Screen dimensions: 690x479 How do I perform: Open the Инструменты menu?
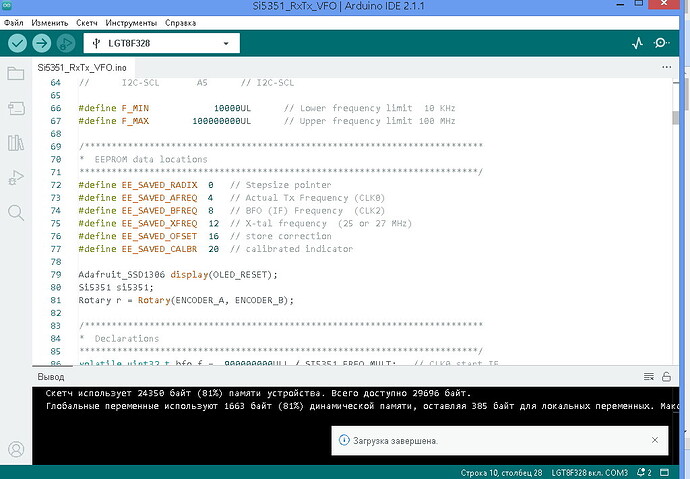[131, 23]
